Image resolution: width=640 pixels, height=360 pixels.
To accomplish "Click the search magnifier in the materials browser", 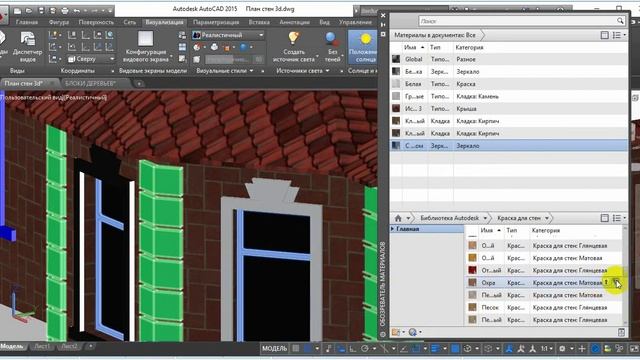I will (x=620, y=21).
